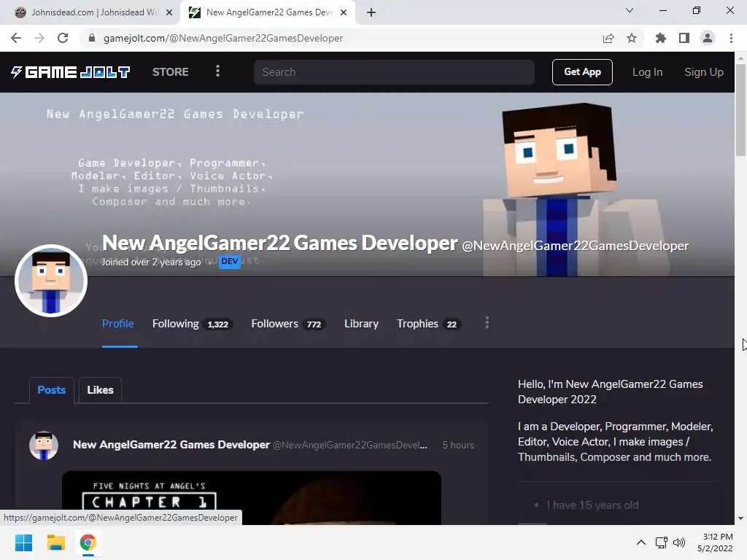Click the browser address bar URL

tap(223, 38)
